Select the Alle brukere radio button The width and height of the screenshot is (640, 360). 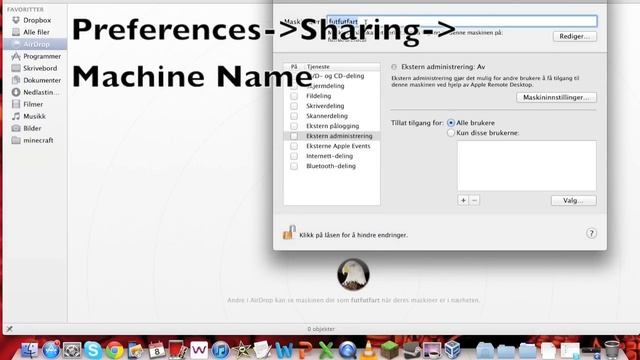(451, 123)
